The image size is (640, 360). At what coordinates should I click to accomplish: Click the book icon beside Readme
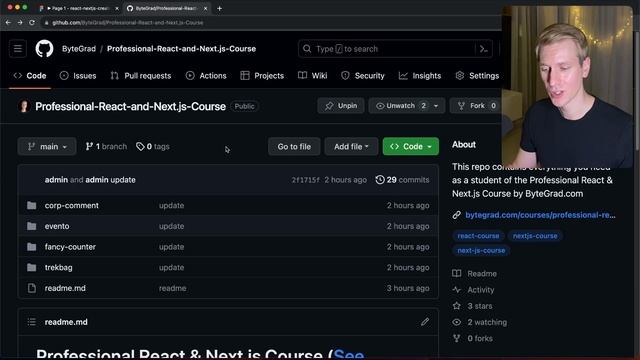456,273
